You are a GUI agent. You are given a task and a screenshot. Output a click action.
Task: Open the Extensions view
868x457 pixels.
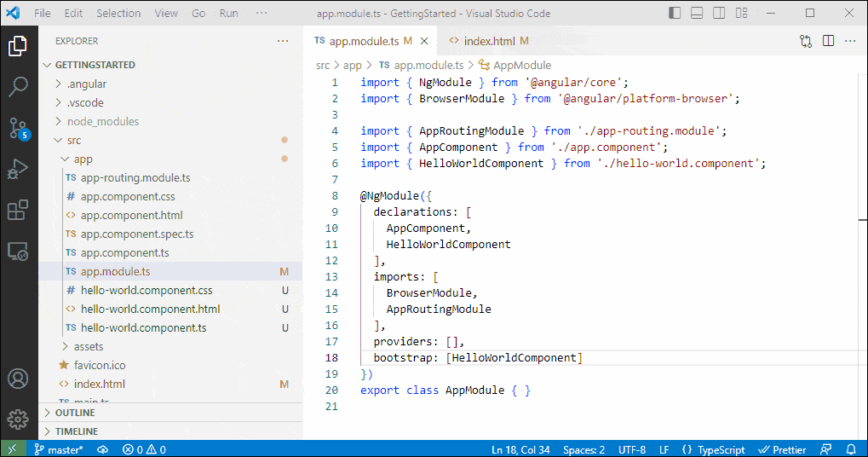pos(18,210)
